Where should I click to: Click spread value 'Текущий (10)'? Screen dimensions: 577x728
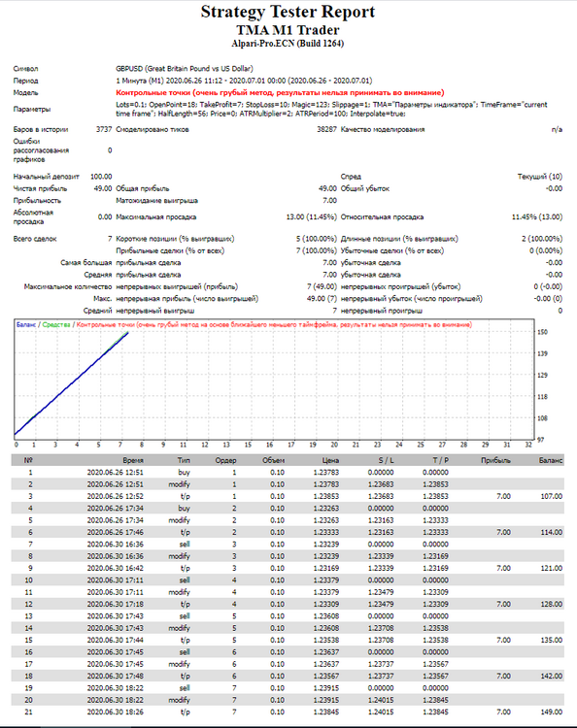point(540,177)
